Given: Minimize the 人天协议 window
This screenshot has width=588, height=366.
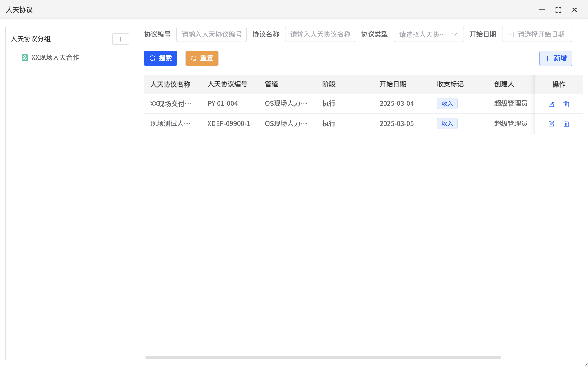Looking at the screenshot, I should pyautogui.click(x=542, y=10).
